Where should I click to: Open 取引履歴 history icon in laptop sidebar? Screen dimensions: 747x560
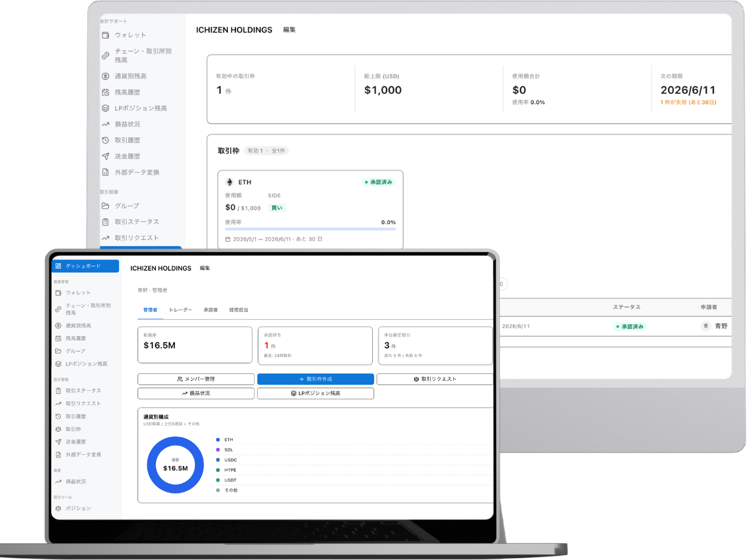point(58,416)
